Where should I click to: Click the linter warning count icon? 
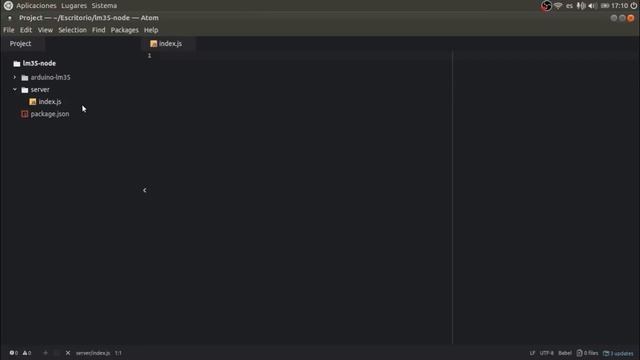(x=25, y=353)
